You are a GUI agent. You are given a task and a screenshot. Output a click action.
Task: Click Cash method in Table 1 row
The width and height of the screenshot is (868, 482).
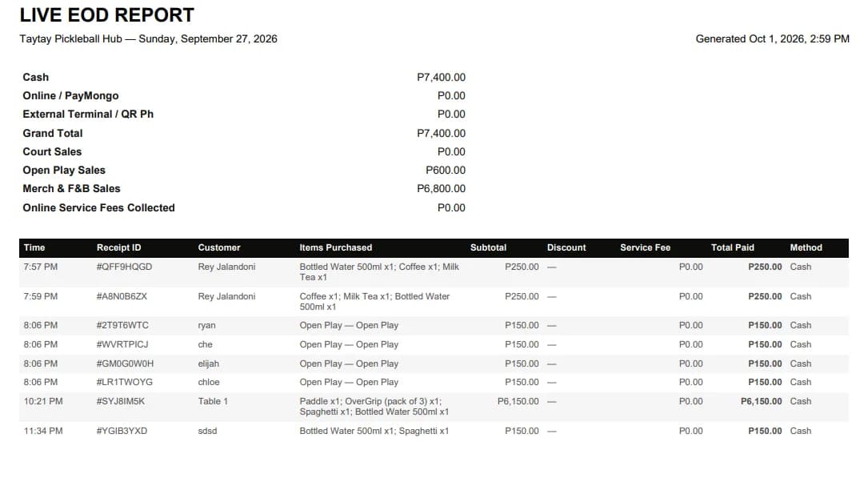801,401
